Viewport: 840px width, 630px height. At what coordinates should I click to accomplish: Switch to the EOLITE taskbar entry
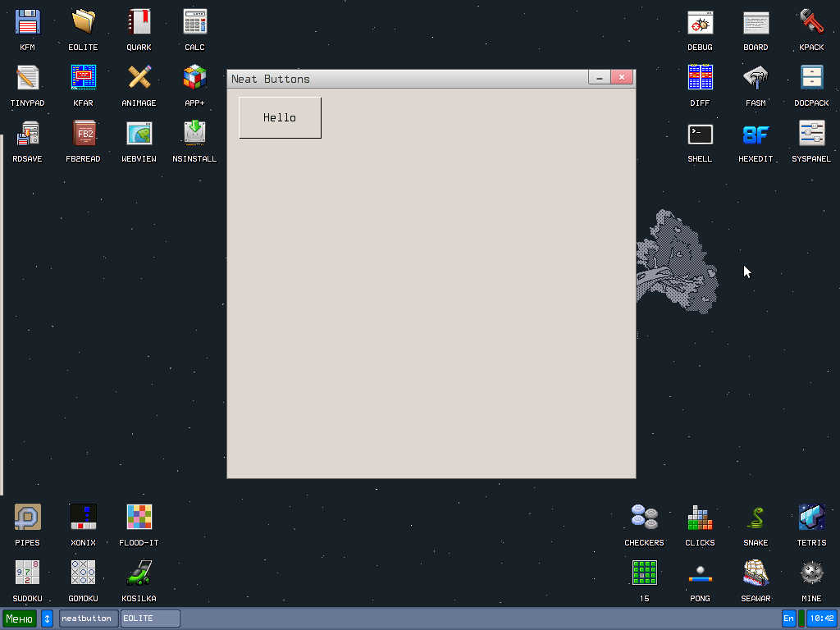(x=150, y=618)
